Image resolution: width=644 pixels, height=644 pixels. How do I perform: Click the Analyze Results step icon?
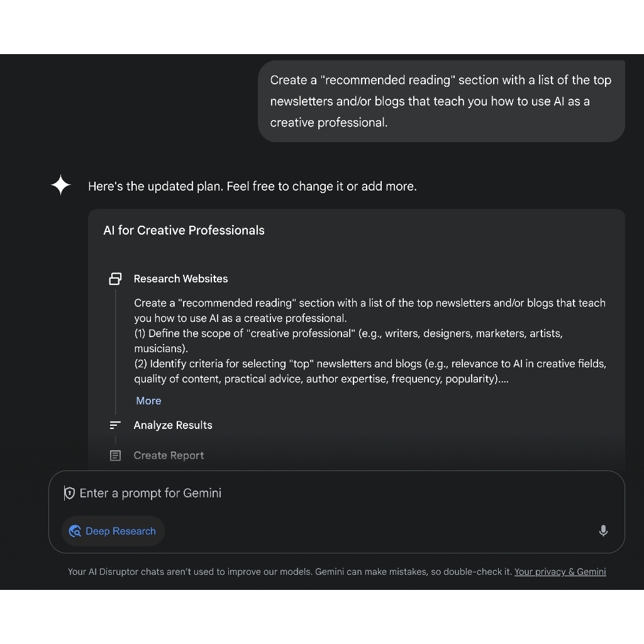[115, 425]
